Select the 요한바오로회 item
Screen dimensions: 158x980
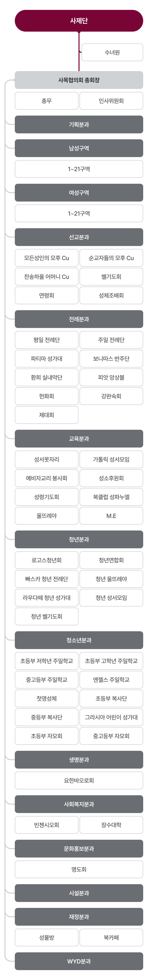79,780
